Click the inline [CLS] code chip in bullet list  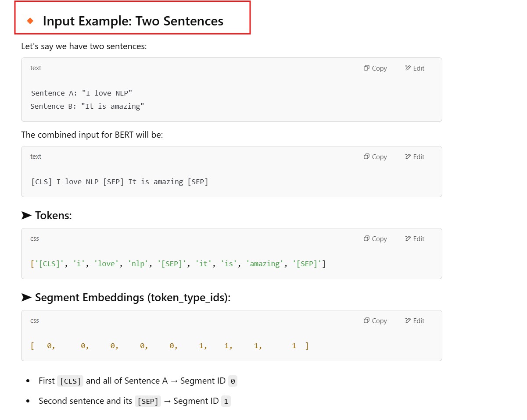pos(70,381)
